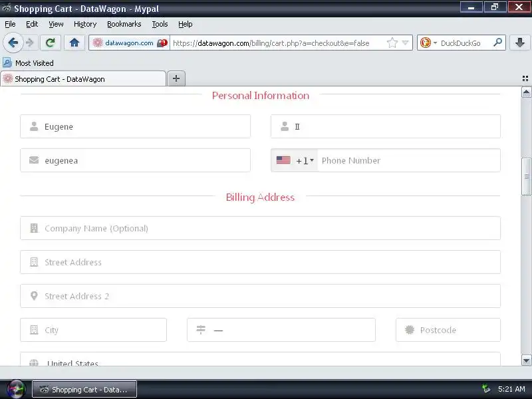The height and width of the screenshot is (399, 532).
Task: Open the History menu
Action: 85,24
